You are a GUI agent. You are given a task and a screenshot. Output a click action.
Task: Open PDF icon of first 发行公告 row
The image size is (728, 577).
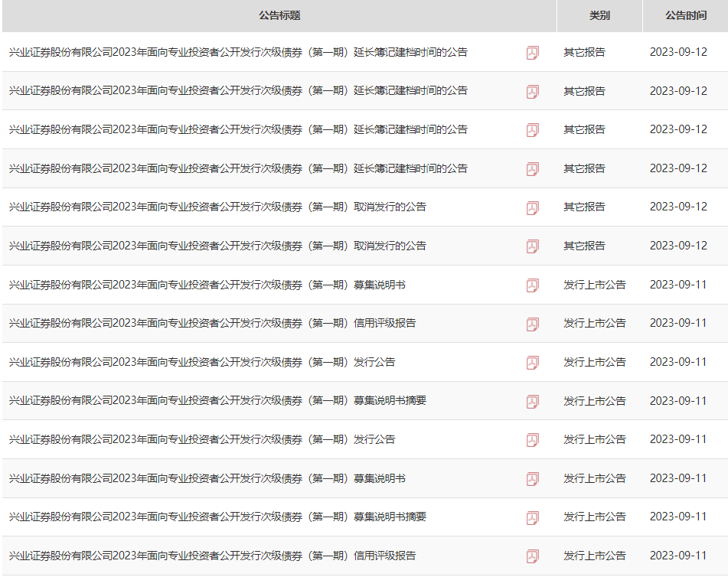(533, 363)
